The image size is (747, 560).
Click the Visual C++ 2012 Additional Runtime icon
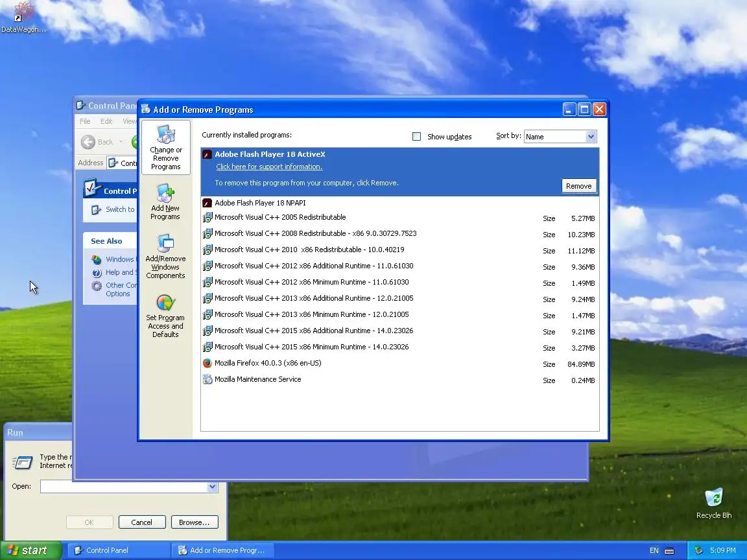point(207,266)
